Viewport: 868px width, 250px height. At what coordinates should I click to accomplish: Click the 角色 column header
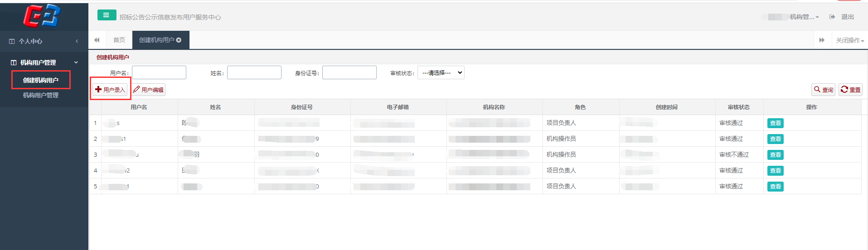[580, 107]
